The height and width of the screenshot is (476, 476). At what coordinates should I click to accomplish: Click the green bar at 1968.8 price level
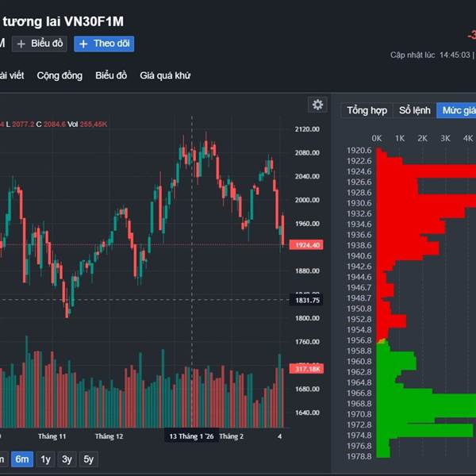[428, 403]
